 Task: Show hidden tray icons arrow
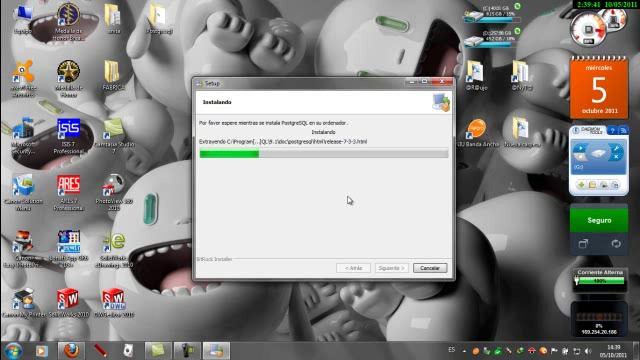(x=464, y=351)
